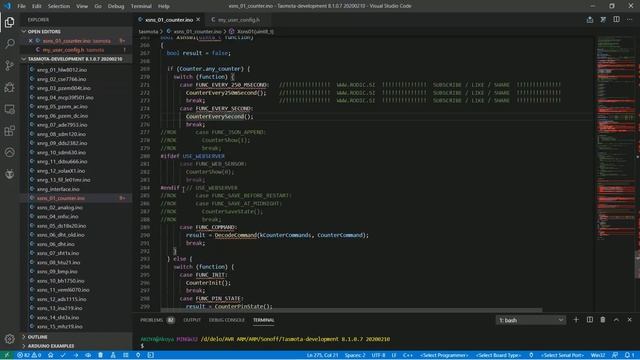The width and height of the screenshot is (640, 360).
Task: Switch to the Problems panel tab
Action: (158, 320)
